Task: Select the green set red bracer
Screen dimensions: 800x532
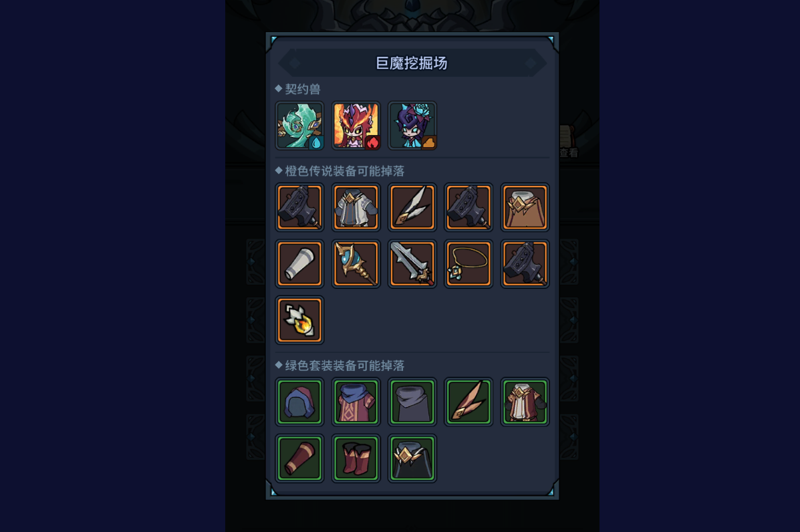Action: pyautogui.click(x=299, y=458)
